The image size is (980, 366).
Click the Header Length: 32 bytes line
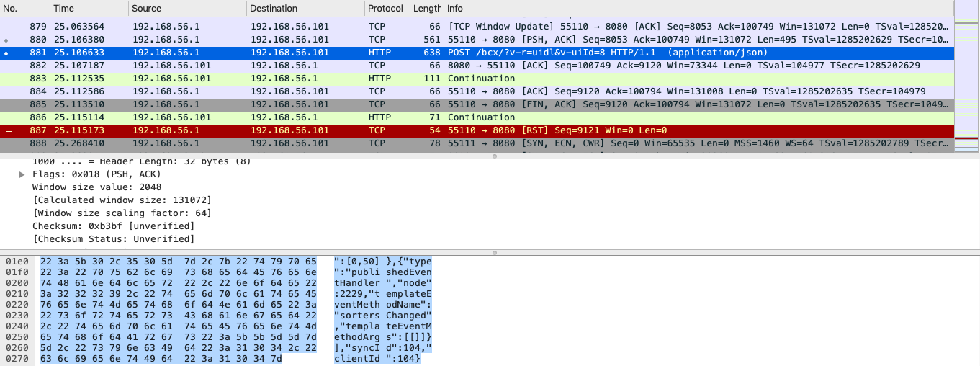coord(142,161)
